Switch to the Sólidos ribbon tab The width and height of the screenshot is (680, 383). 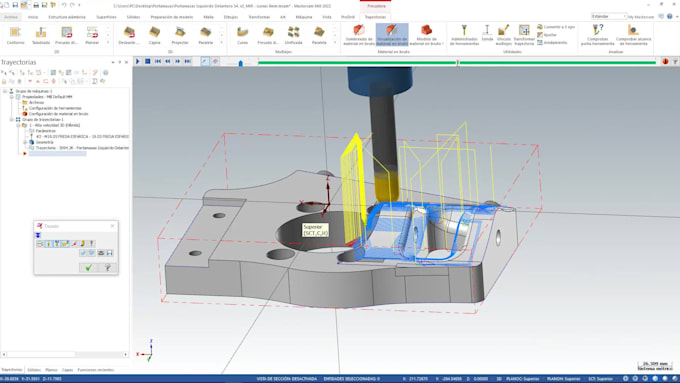pos(133,17)
